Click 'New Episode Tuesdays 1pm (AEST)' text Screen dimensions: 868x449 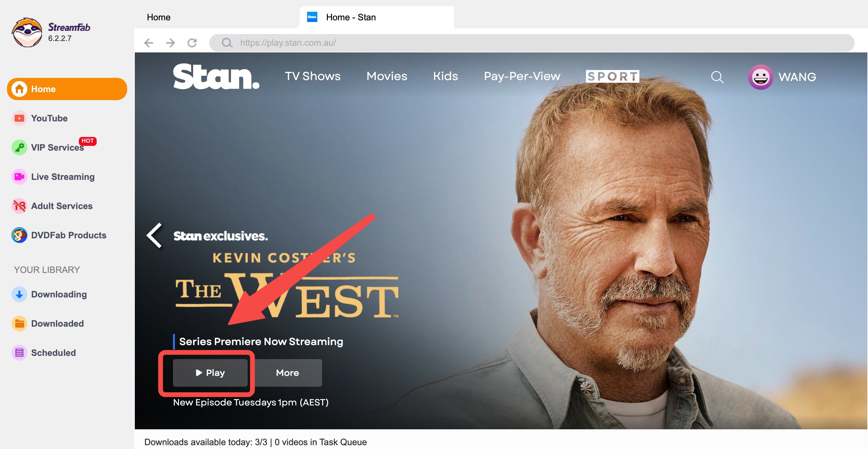[251, 402]
